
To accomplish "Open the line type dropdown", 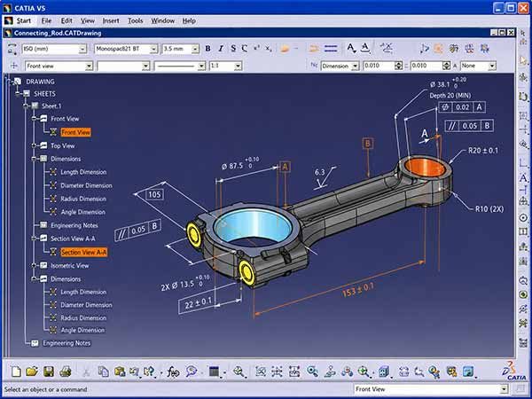I will click(x=201, y=66).
